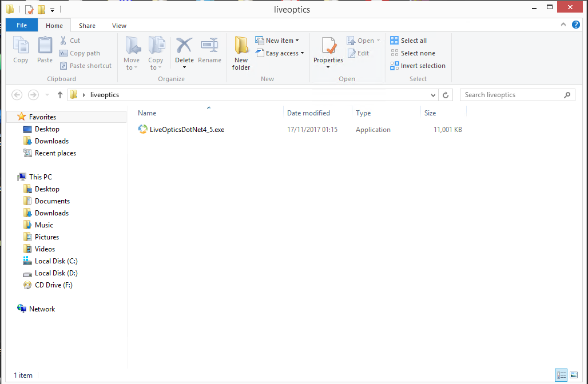Click the Back navigation arrow
Viewport: 588px width, 384px height.
click(17, 95)
